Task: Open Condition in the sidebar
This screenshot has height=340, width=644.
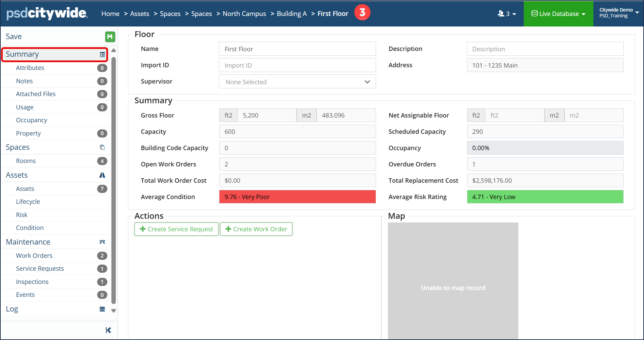Action: pyautogui.click(x=30, y=228)
